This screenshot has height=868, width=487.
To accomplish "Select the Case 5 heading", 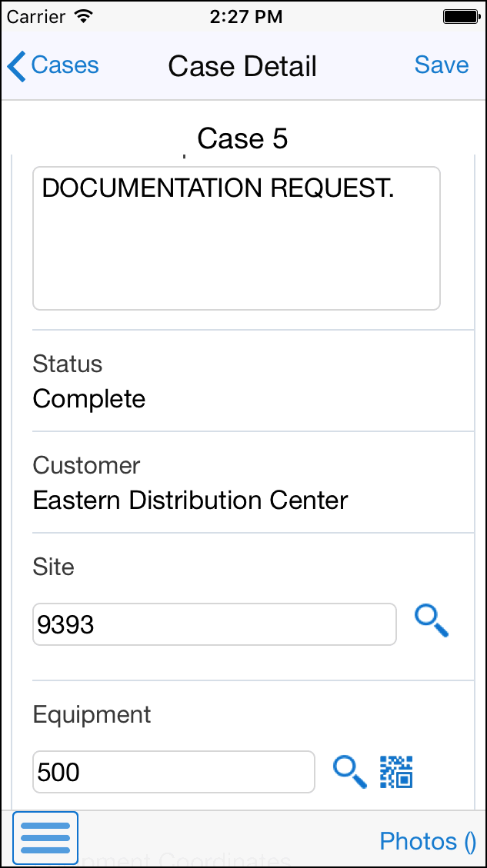I will click(x=242, y=139).
